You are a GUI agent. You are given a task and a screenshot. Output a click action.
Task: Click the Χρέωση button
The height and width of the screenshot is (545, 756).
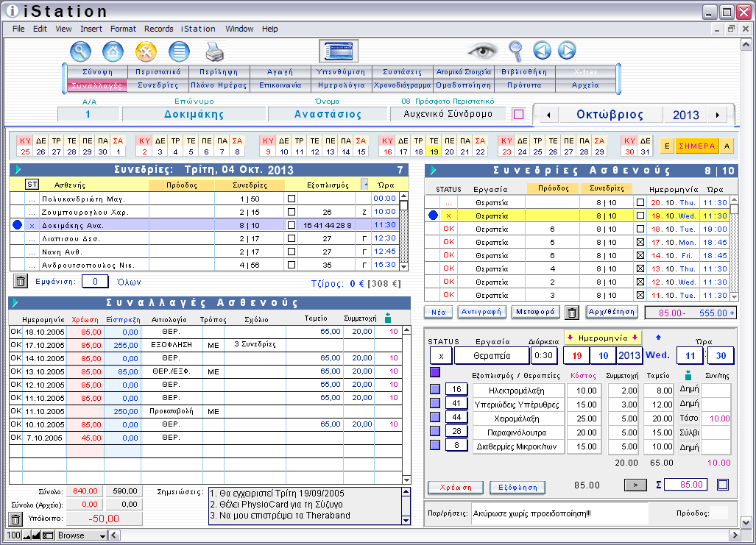[x=456, y=488]
